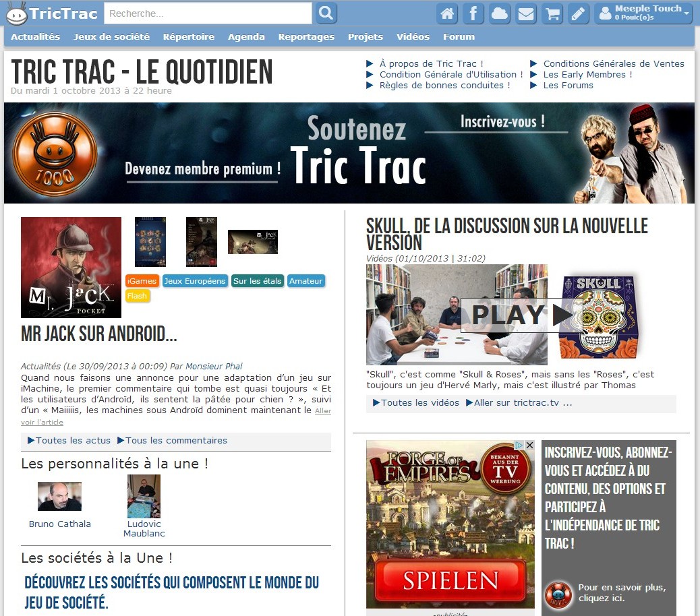This screenshot has height=616, width=700.
Task: Focus the Recherche search field
Action: (x=208, y=13)
